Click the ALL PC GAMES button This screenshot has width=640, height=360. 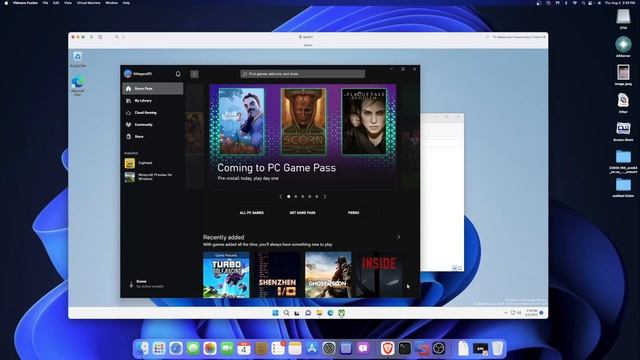click(251, 213)
